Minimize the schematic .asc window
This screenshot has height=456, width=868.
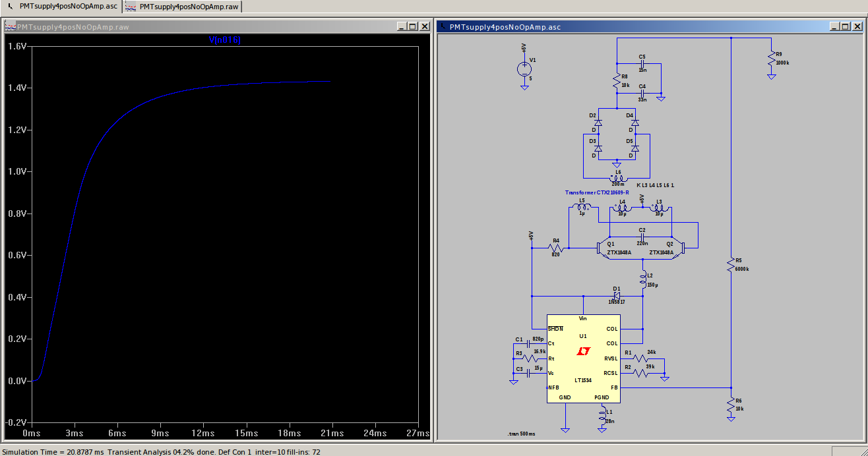pyautogui.click(x=834, y=26)
